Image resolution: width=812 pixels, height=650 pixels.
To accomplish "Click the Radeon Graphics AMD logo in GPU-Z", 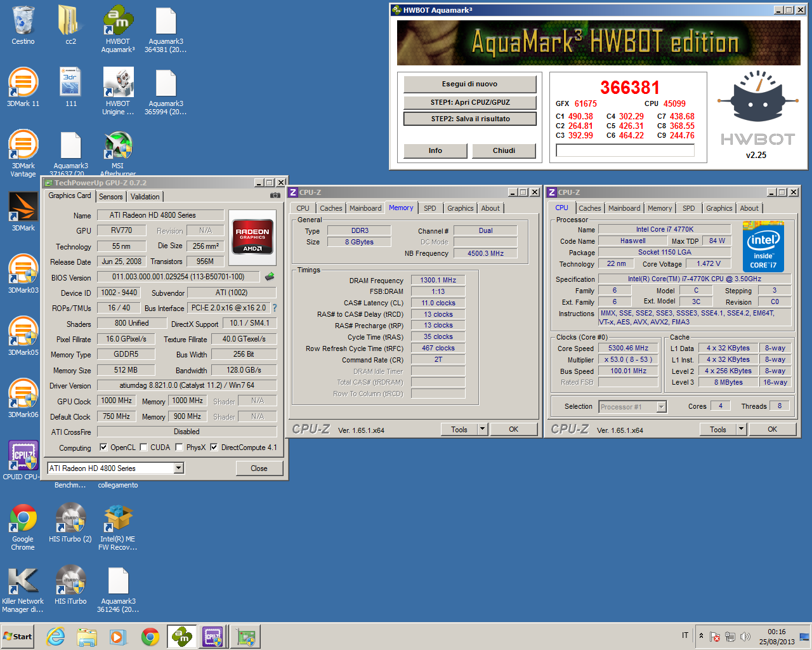I will point(252,237).
